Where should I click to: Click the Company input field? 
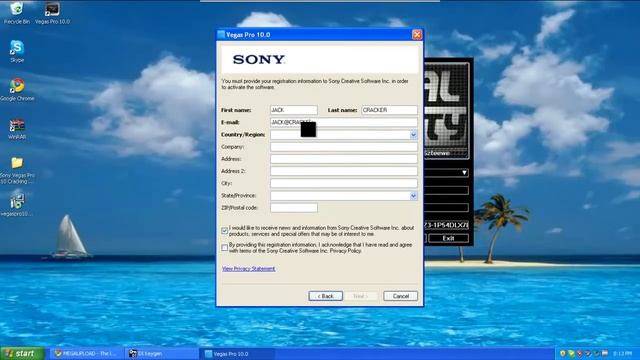(x=344, y=147)
